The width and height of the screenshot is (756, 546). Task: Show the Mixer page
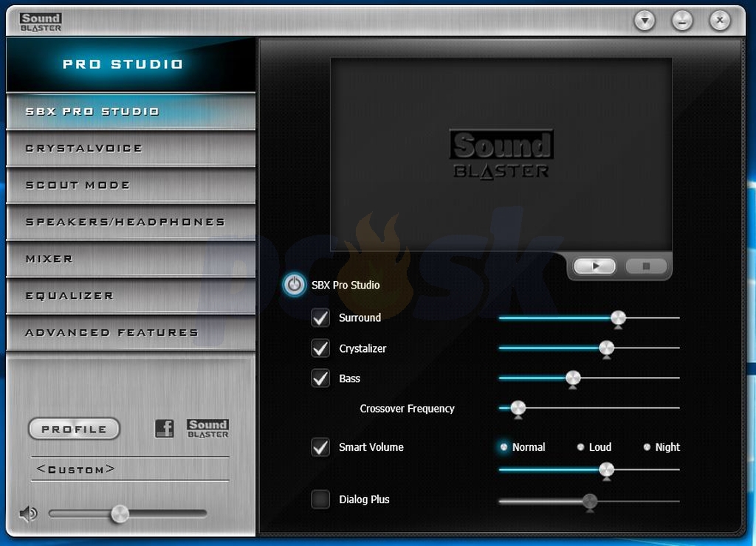[x=131, y=259]
